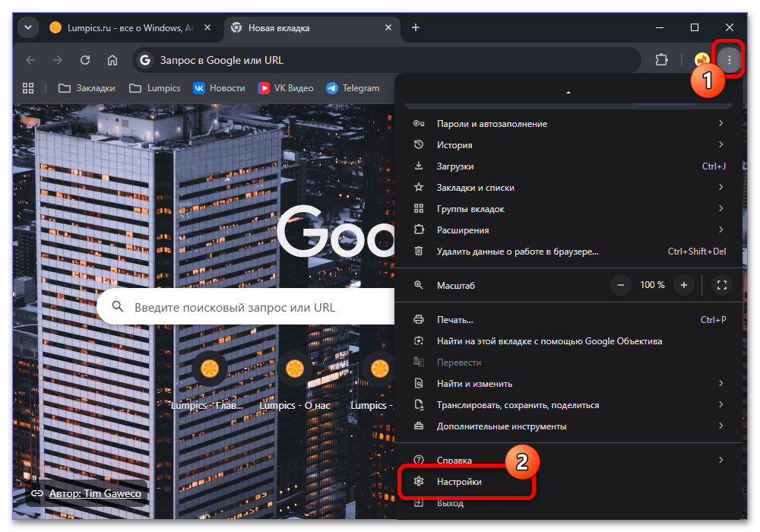The height and width of the screenshot is (532, 760).
Task: Click the Google Lens icon
Action: pyautogui.click(x=419, y=341)
